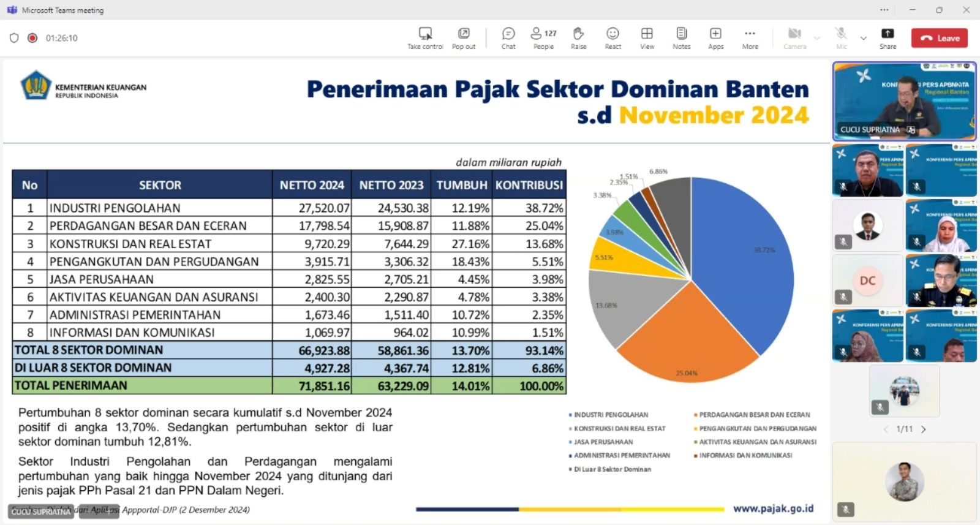980x525 pixels.
Task: Click muted mic icon on DC tile
Action: tap(843, 297)
